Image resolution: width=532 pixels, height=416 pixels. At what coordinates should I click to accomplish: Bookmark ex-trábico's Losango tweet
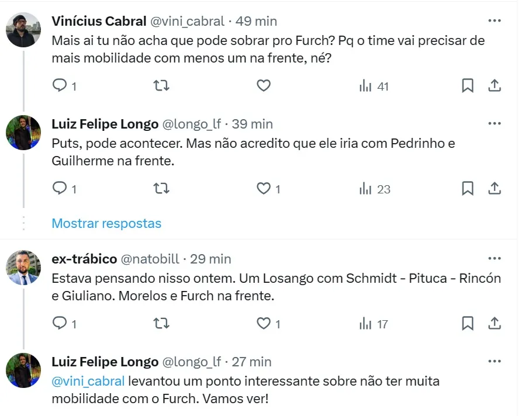(x=468, y=323)
